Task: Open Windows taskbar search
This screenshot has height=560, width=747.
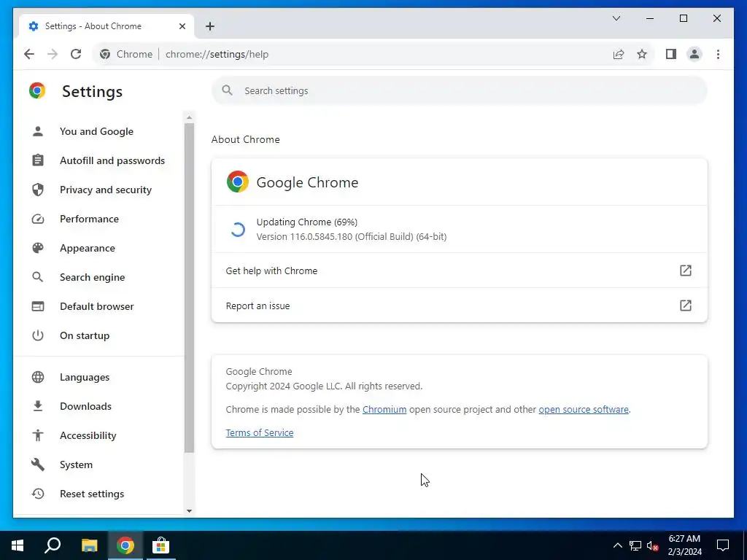Action: (x=53, y=545)
